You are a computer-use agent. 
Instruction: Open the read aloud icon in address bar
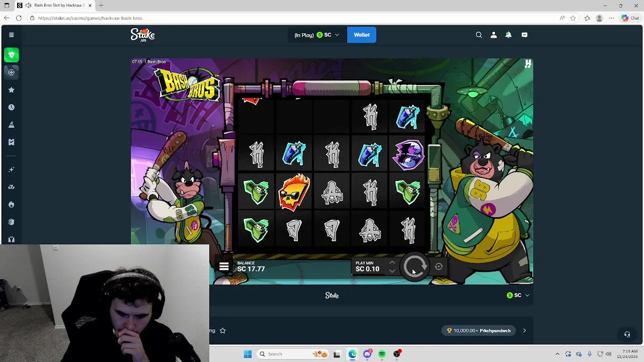click(562, 18)
